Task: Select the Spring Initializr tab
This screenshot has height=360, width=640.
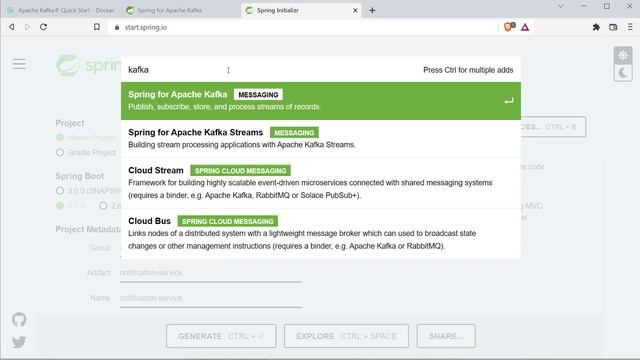Action: 301,11
